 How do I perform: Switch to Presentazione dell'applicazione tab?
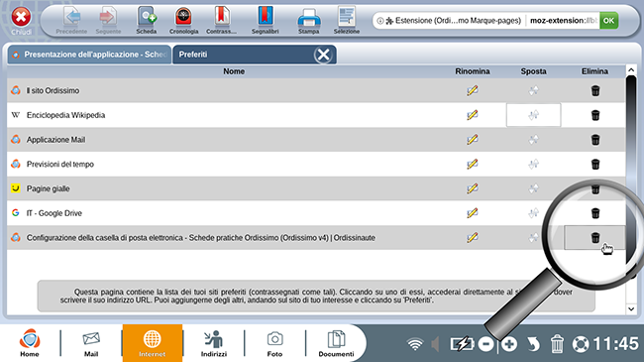89,55
